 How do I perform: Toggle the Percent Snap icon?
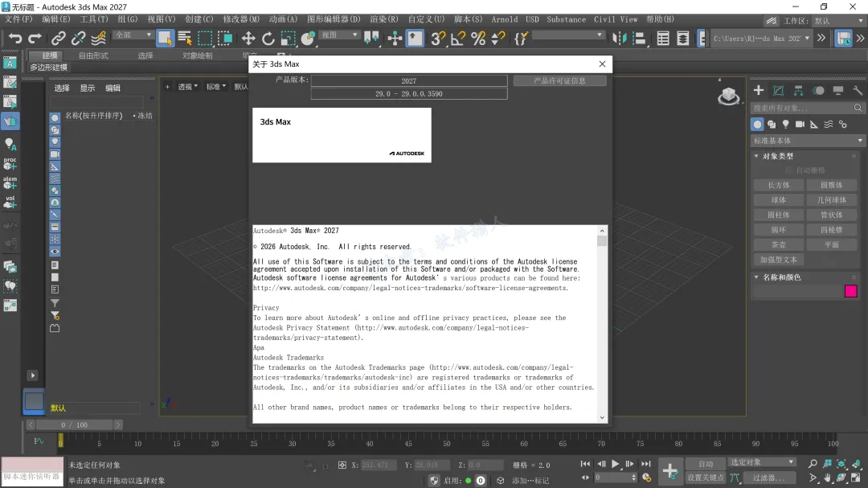point(478,39)
